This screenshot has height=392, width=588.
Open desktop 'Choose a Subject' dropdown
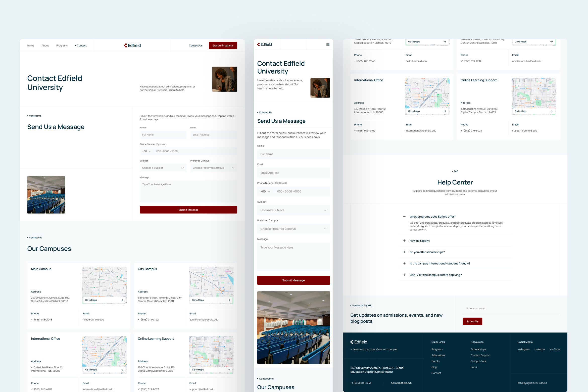[x=163, y=168]
